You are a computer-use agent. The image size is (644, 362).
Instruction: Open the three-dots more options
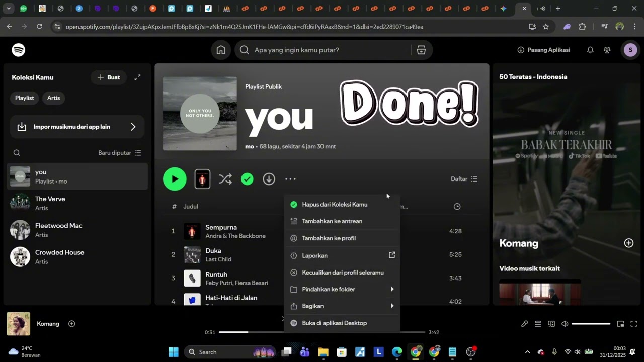pyautogui.click(x=290, y=179)
